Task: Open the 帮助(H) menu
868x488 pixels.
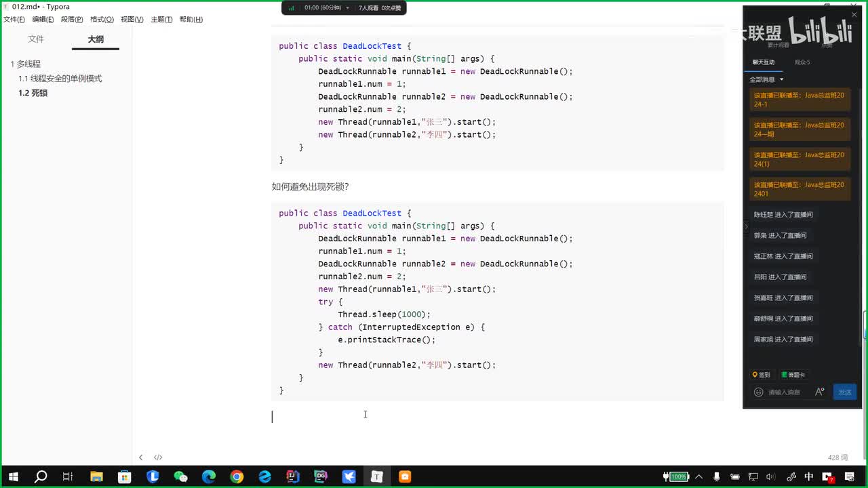Action: 191,20
